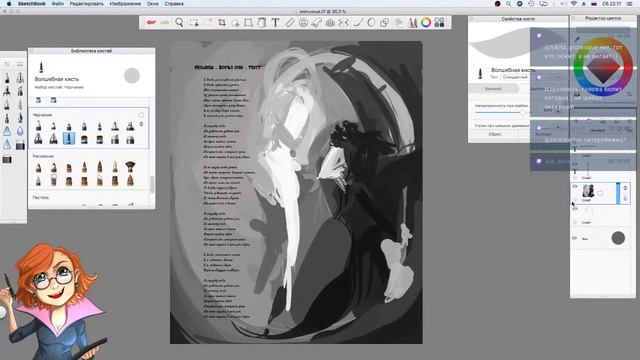The image size is (640, 360).
Task: Select the water-drop smudge brush in palette
Action: [20, 131]
